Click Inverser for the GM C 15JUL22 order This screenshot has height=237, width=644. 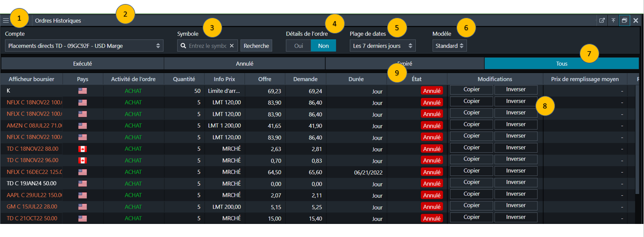tap(515, 206)
